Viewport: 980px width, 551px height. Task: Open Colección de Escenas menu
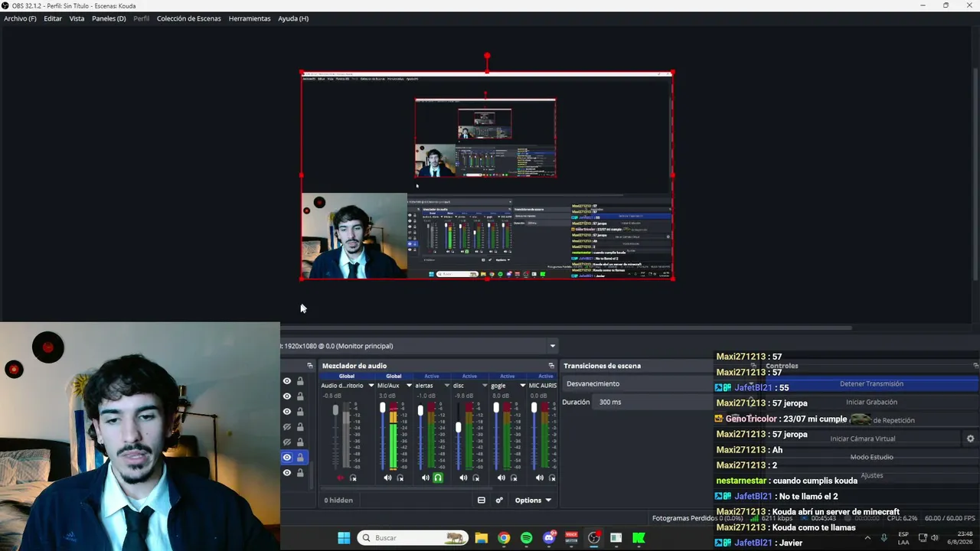(189, 18)
